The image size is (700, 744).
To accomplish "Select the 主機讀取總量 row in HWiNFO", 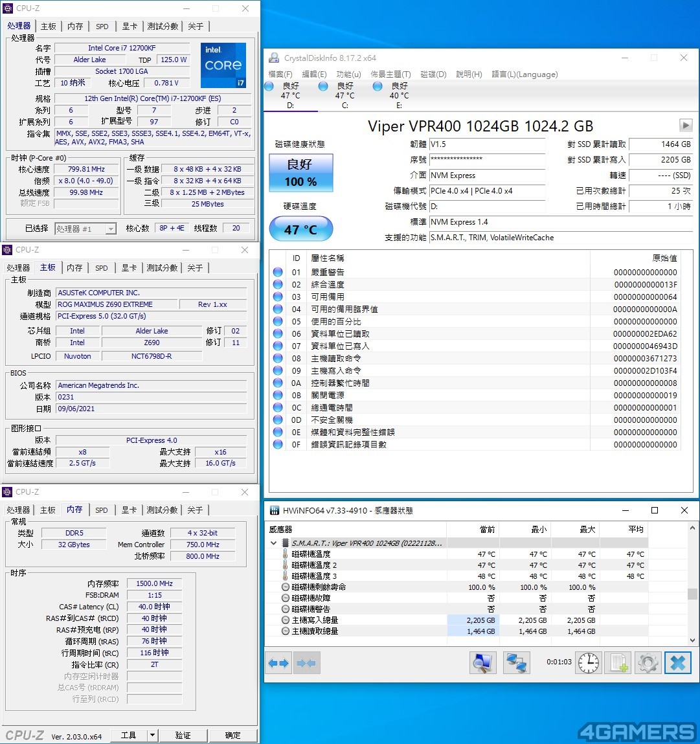I will (458, 631).
